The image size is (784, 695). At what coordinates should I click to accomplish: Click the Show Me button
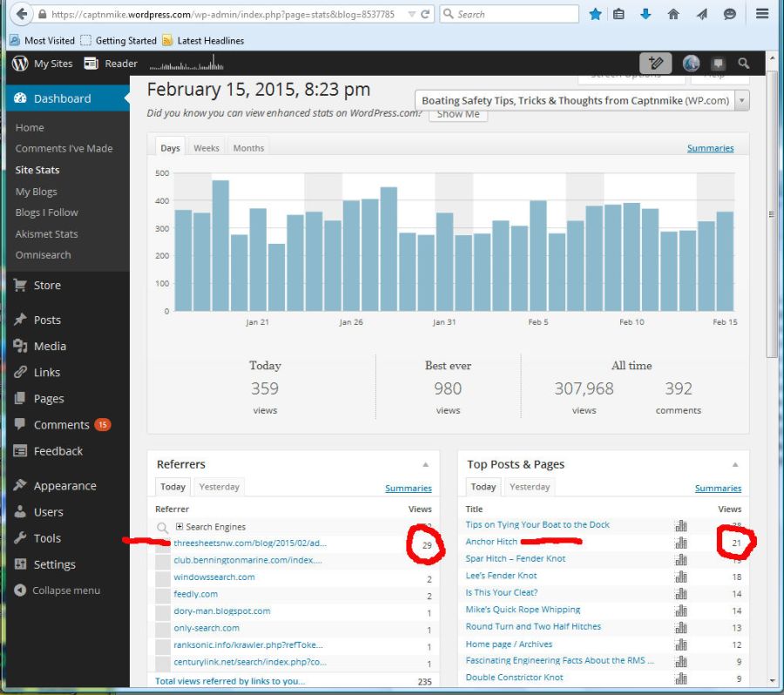tap(458, 114)
